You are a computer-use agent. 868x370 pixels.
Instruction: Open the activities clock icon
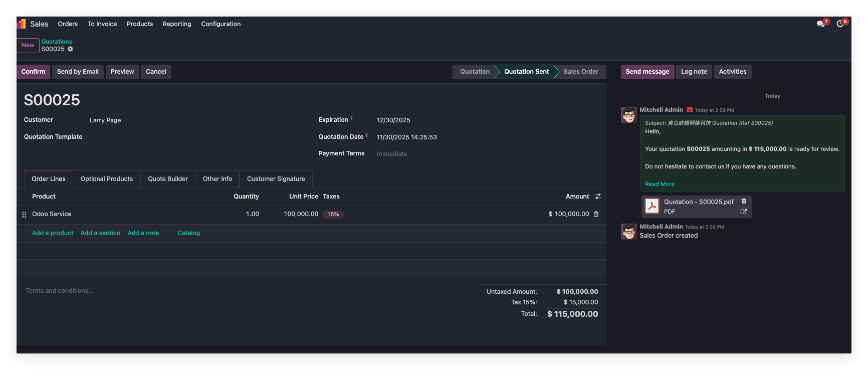pos(840,24)
